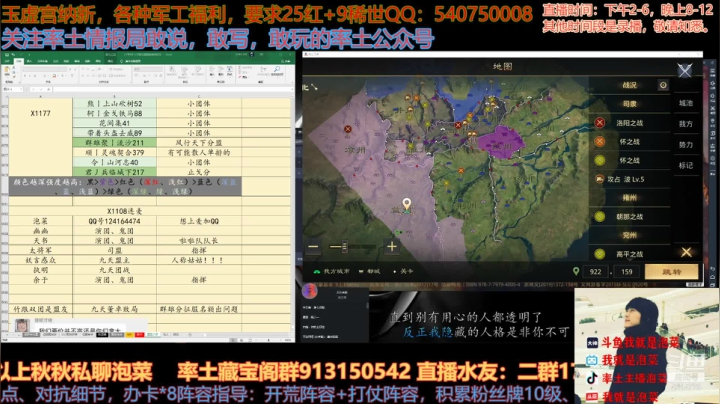This screenshot has width=720, height=404.
Task: Click the green location pin icon
Action: (x=576, y=271)
